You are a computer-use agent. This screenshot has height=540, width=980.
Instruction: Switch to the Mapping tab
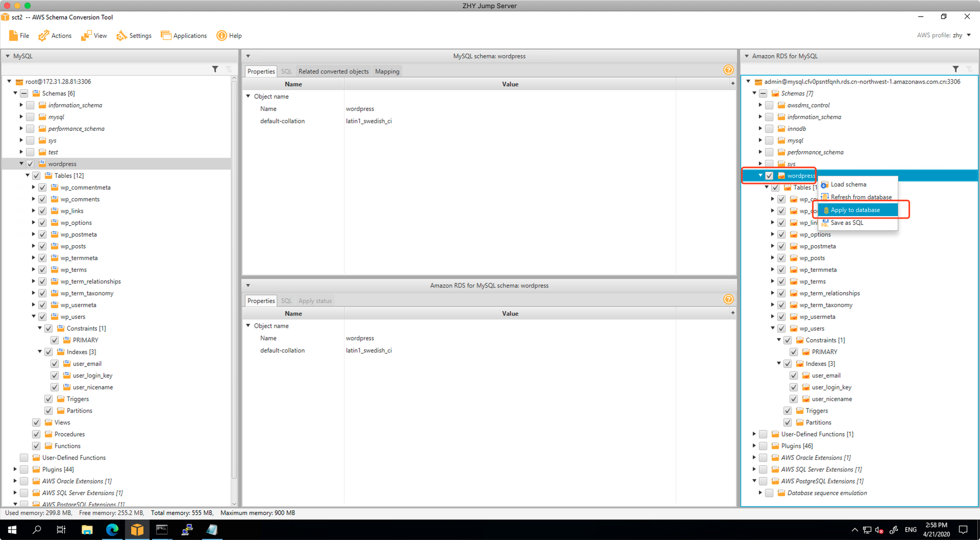[x=387, y=72]
